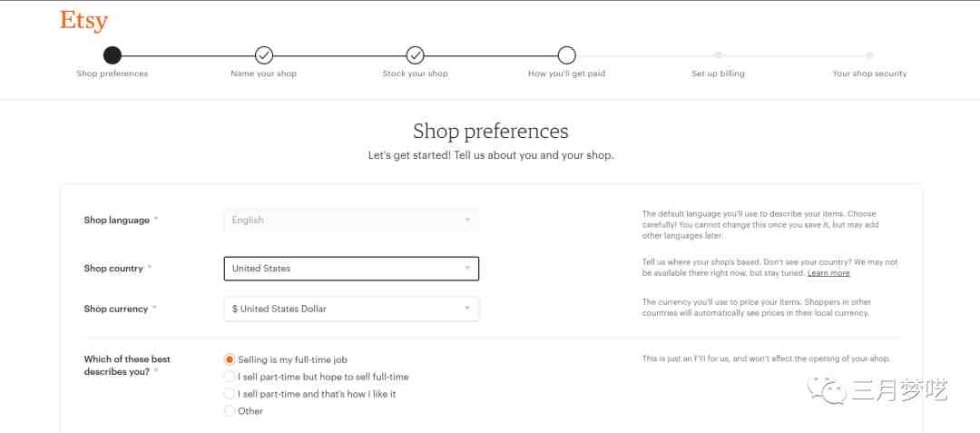Select part-time and that's how I like it
This screenshot has width=980, height=433.
pyautogui.click(x=230, y=394)
